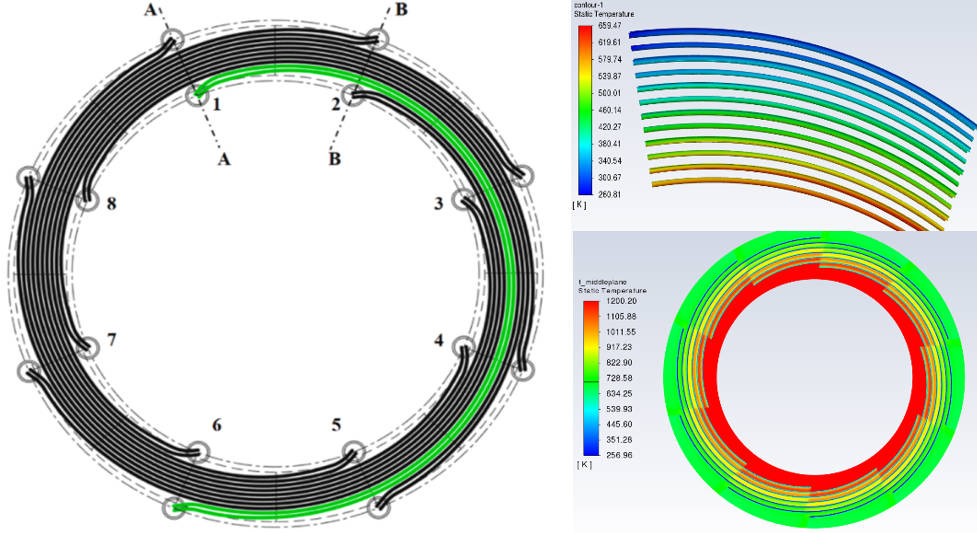The width and height of the screenshot is (977, 533).
Task: Select the number 4 label
Action: click(x=437, y=340)
